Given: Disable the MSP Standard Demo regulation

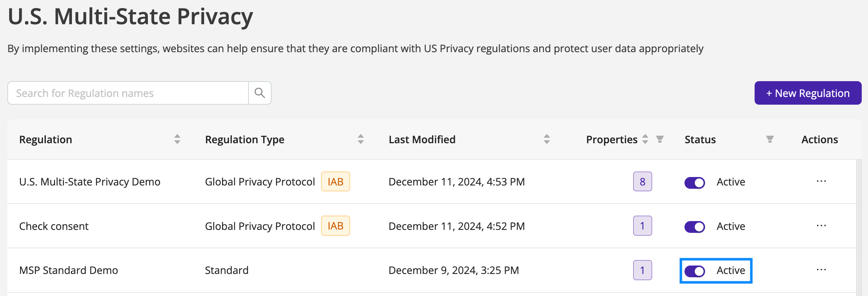Looking at the screenshot, I should pos(695,271).
